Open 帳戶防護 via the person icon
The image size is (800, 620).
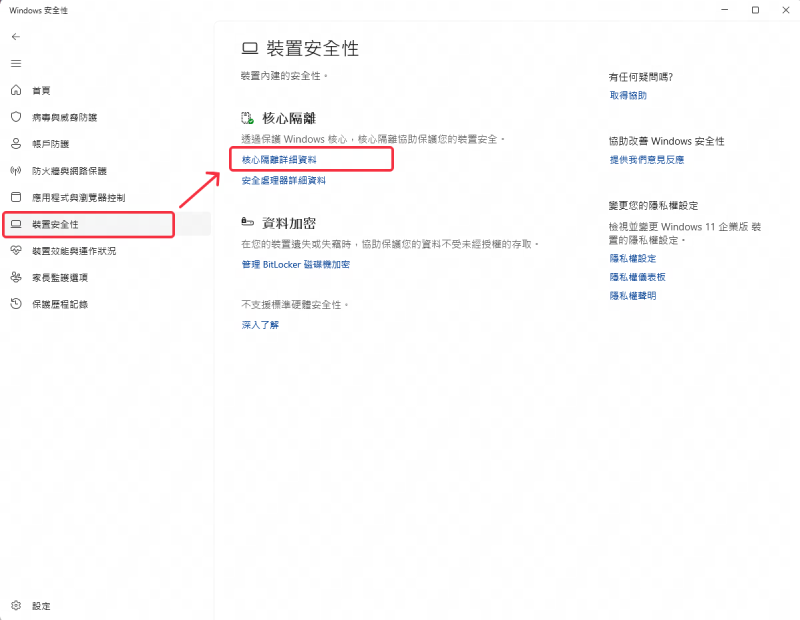[16, 143]
